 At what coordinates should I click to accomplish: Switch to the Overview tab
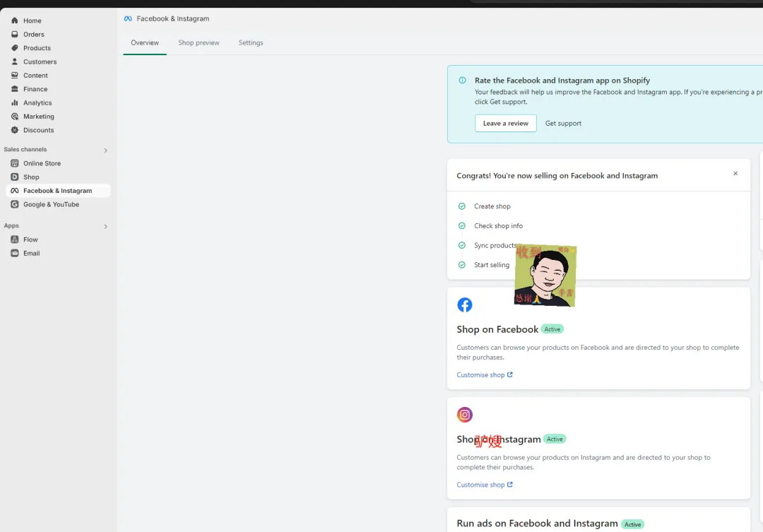click(145, 43)
